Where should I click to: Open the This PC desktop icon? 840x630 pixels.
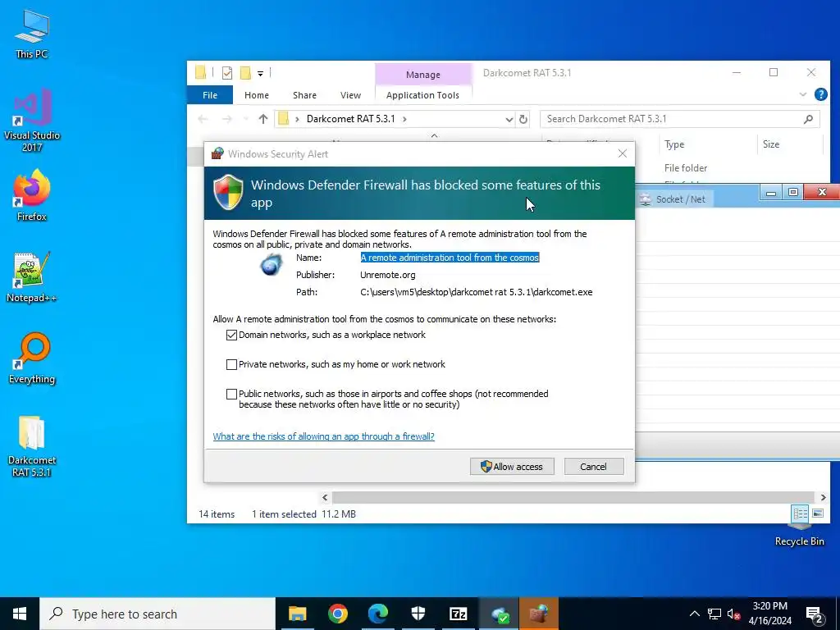coord(32,34)
